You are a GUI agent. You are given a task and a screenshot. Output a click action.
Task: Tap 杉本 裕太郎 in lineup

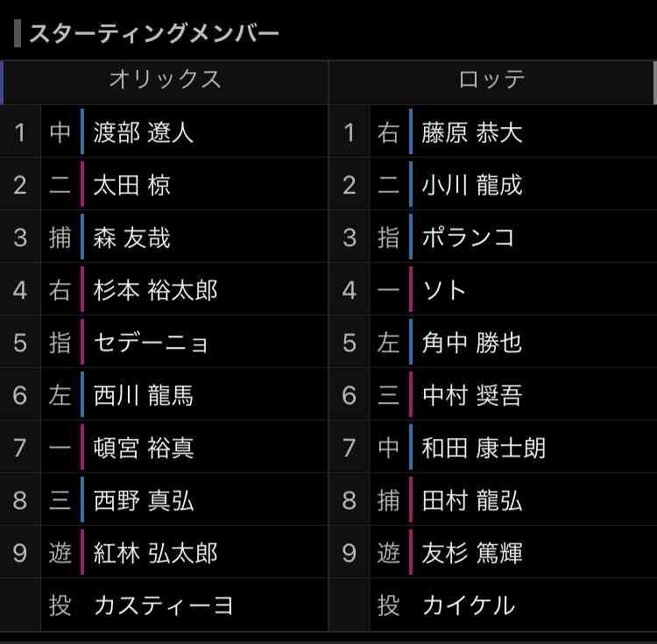(155, 290)
